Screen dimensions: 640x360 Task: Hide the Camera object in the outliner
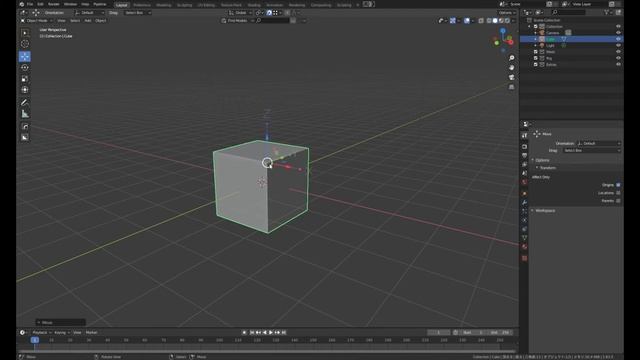618,33
